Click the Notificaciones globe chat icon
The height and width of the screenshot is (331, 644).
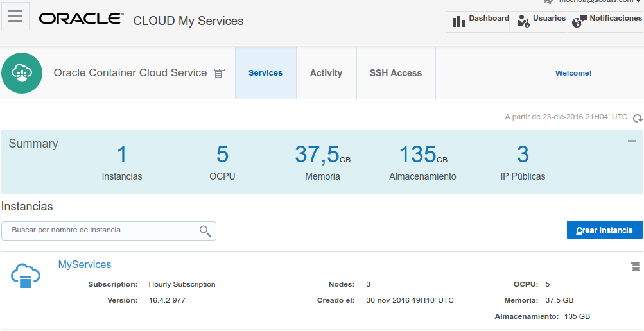click(579, 22)
